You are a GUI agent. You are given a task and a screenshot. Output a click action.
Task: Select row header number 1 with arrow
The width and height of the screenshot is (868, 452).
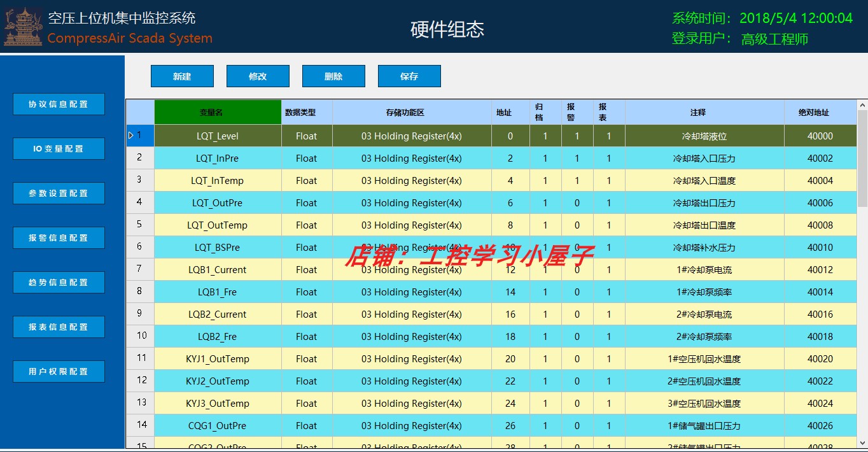pyautogui.click(x=140, y=136)
